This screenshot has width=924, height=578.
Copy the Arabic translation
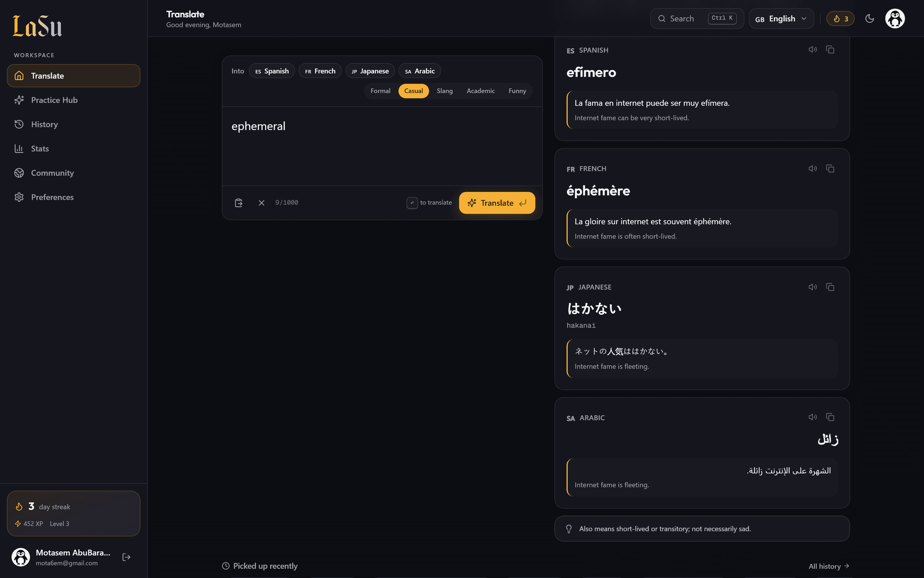coord(830,417)
